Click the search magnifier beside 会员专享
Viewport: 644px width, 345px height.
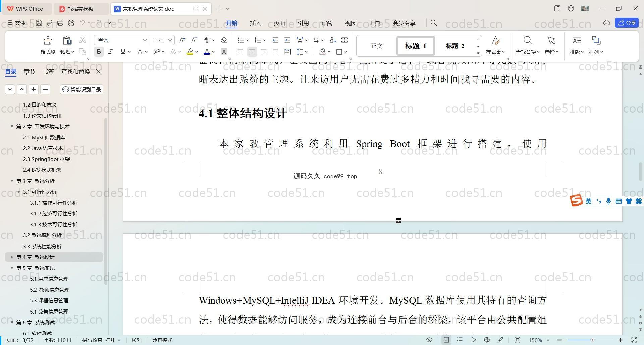pos(434,23)
